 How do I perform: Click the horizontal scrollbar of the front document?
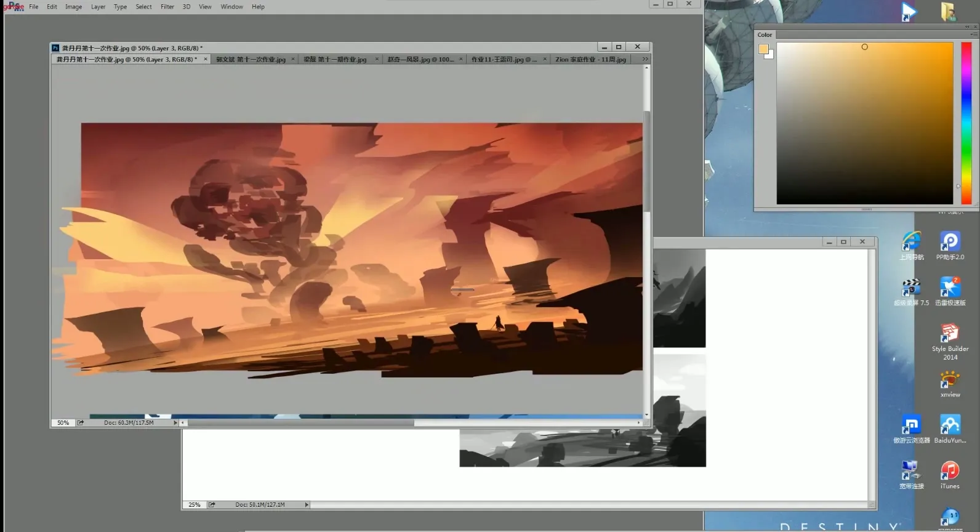pyautogui.click(x=301, y=423)
